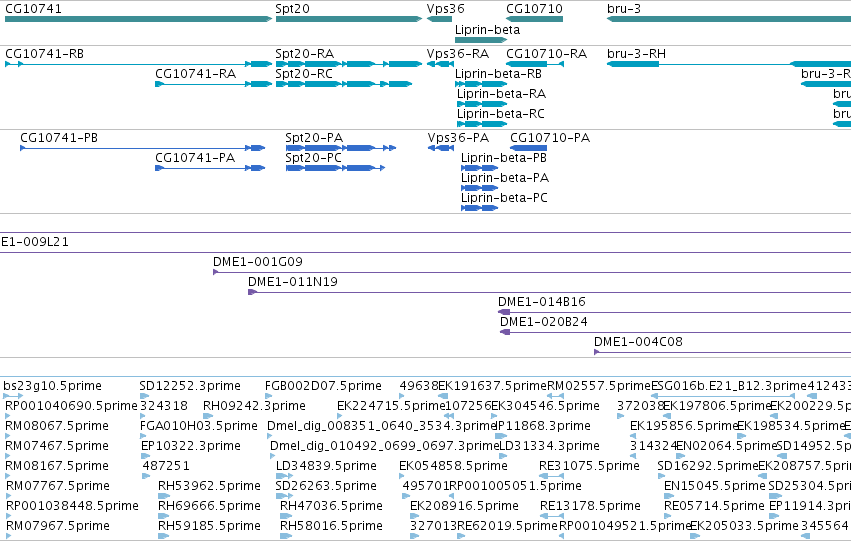Viewport: 851px width, 541px height.
Task: Select EST RP001038448.5prime
Action: coord(72,507)
